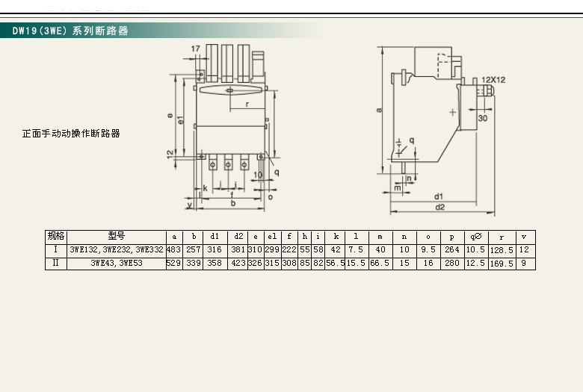Click the value 483 in column a

(174, 249)
